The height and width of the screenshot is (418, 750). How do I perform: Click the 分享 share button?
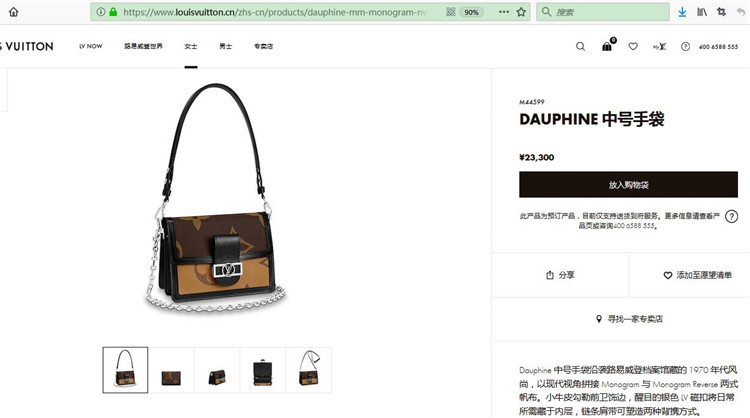point(560,275)
